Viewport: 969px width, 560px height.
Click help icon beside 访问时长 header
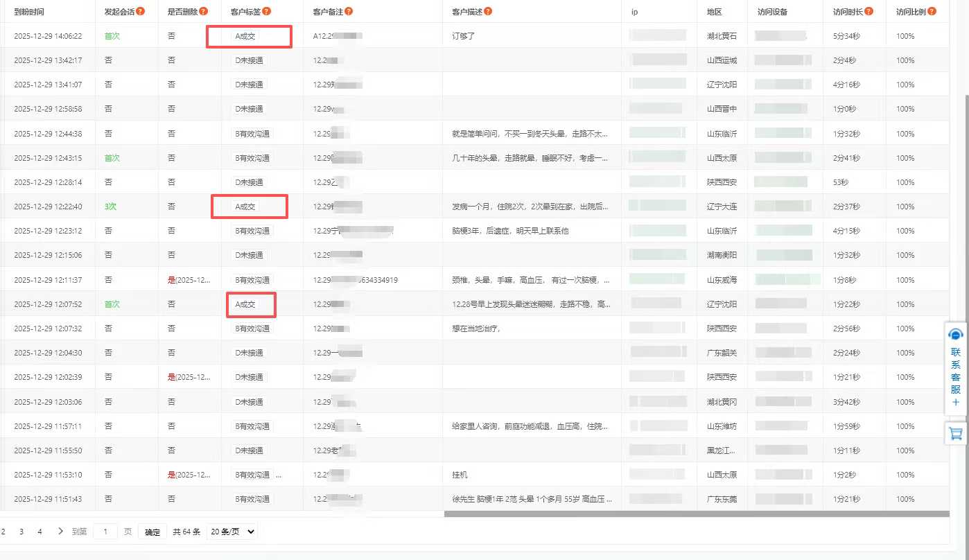pos(869,11)
